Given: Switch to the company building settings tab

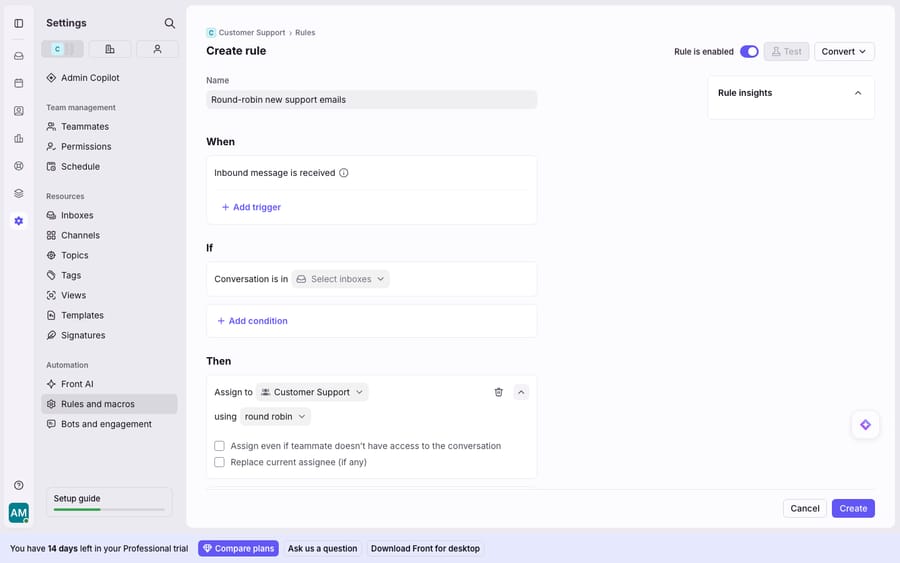Looking at the screenshot, I should [110, 49].
